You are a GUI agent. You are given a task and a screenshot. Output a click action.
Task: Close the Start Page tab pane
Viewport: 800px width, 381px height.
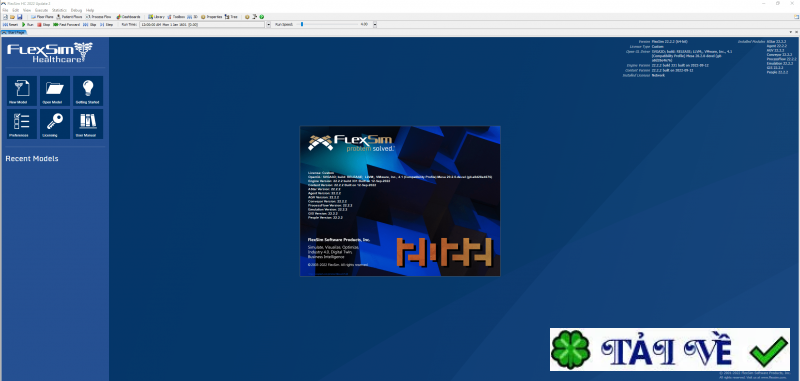(796, 32)
